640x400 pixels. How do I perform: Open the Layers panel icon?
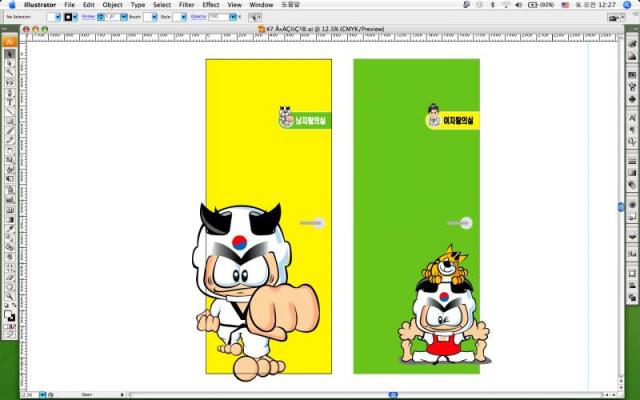[632, 236]
